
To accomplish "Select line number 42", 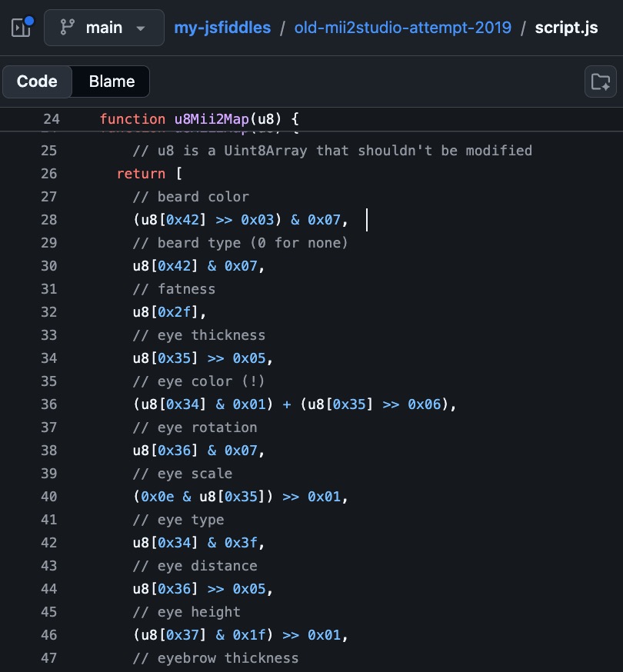I will [50, 543].
